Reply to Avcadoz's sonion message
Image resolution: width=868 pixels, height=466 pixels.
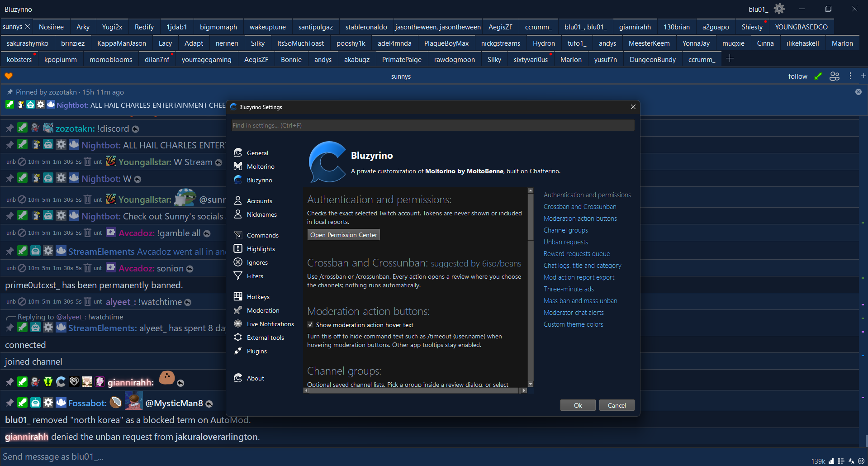click(190, 269)
